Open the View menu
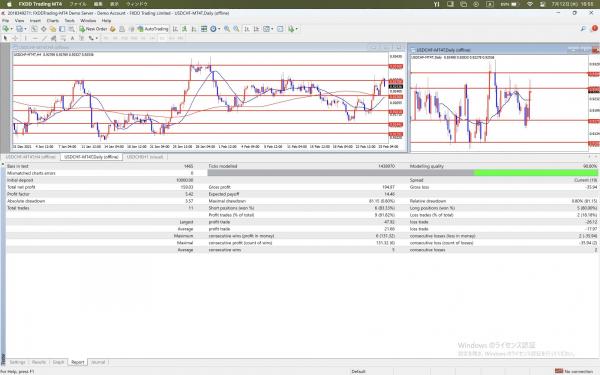 [x=20, y=21]
